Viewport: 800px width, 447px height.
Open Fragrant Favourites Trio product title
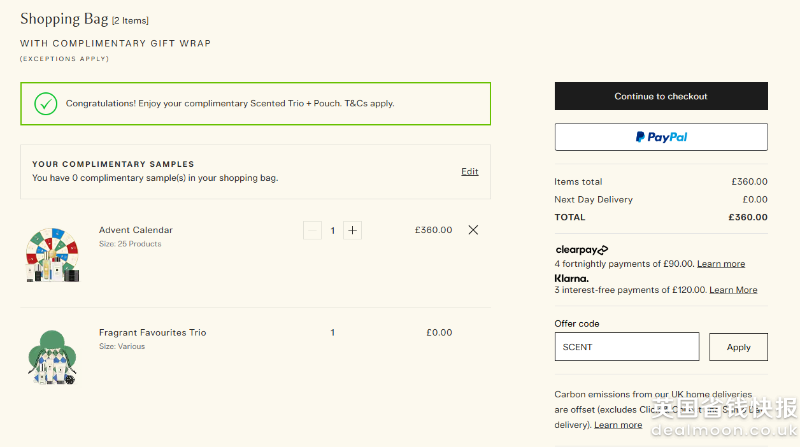152,332
